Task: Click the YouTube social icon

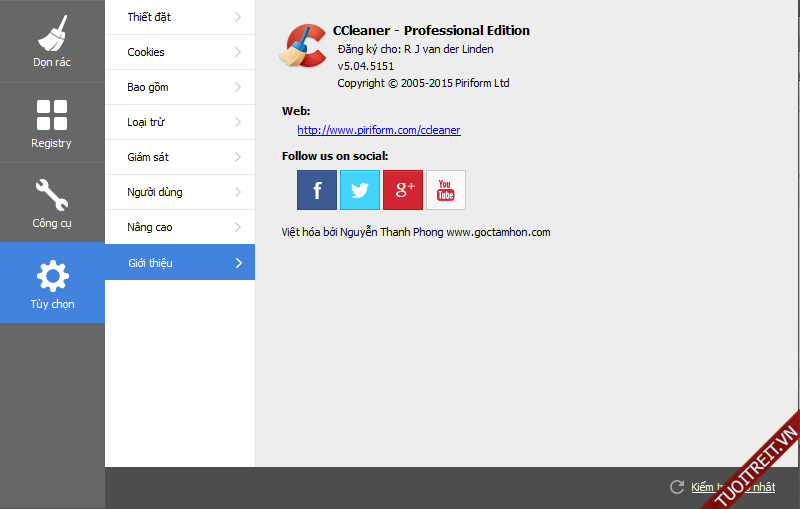Action: tap(446, 190)
